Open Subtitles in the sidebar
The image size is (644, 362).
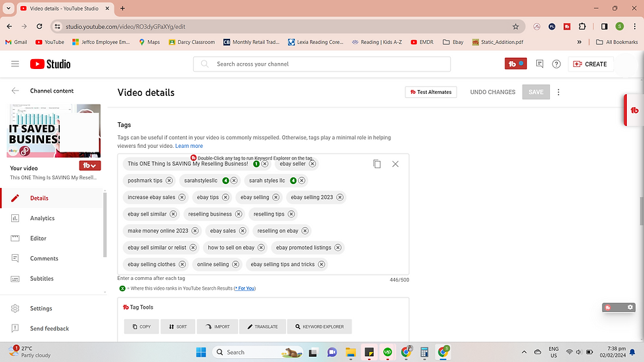[x=52, y=279]
